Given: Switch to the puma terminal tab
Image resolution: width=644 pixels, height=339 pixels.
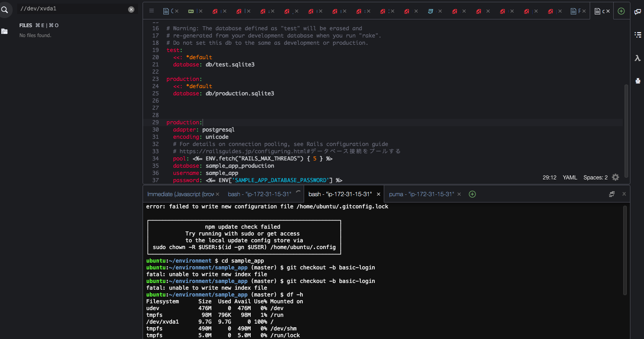Looking at the screenshot, I should 421,194.
